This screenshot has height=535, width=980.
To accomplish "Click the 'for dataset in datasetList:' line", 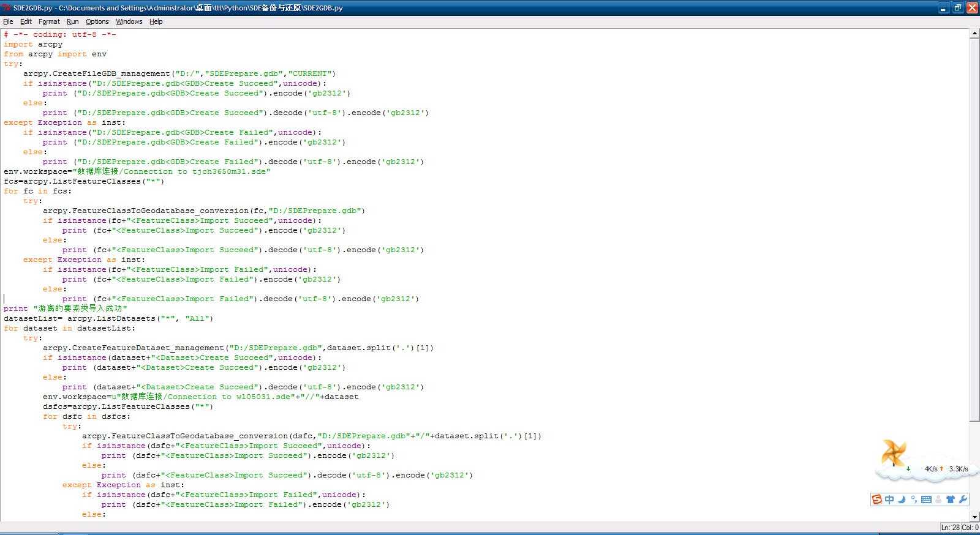I will [x=70, y=328].
